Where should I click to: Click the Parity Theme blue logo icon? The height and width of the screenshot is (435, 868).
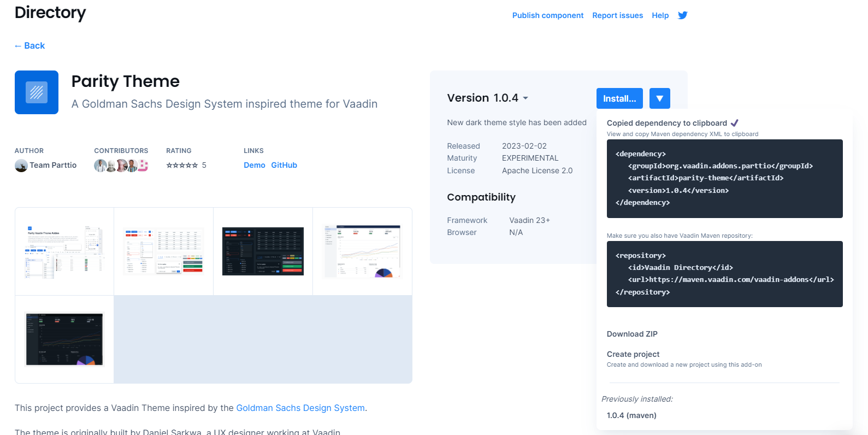[37, 92]
